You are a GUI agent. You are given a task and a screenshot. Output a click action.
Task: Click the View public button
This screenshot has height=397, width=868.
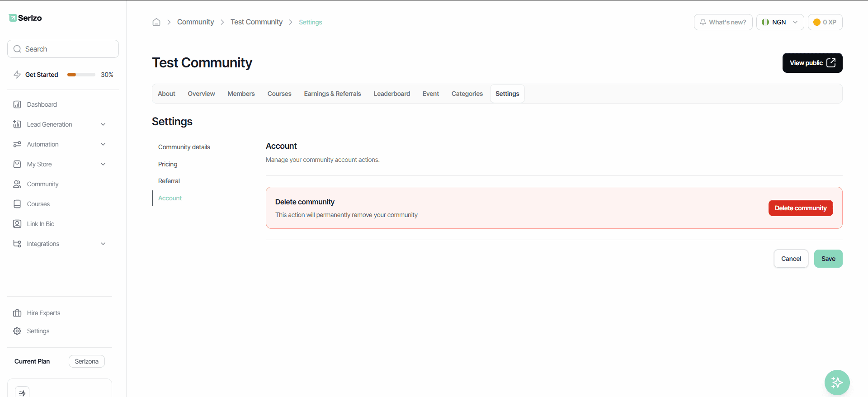812,63
